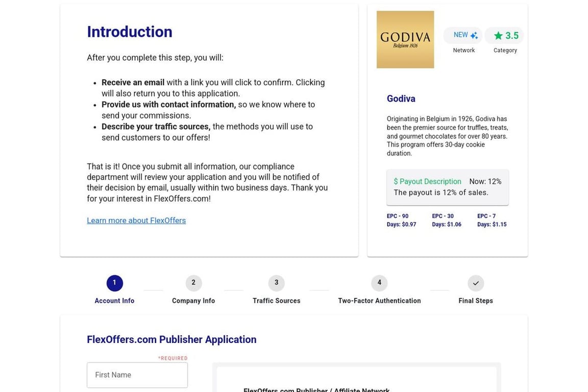This screenshot has width=588, height=392.
Task: Click the NEW sparkle icon badge
Action: 463,35
